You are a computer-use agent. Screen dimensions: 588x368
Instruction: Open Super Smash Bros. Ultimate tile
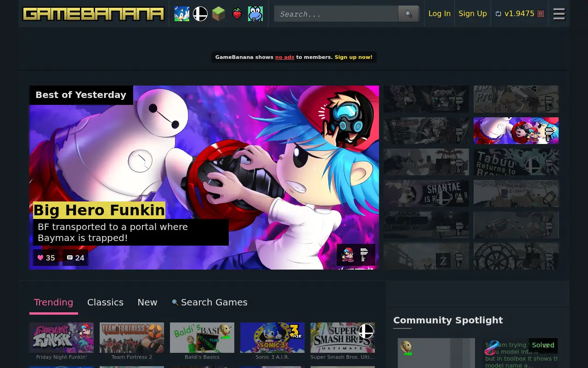pyautogui.click(x=343, y=341)
